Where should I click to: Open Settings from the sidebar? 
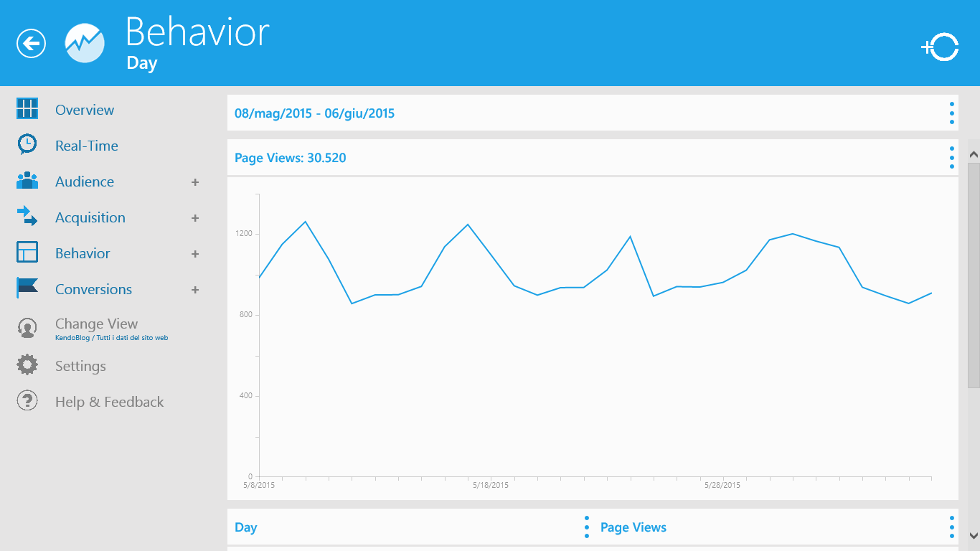[80, 366]
